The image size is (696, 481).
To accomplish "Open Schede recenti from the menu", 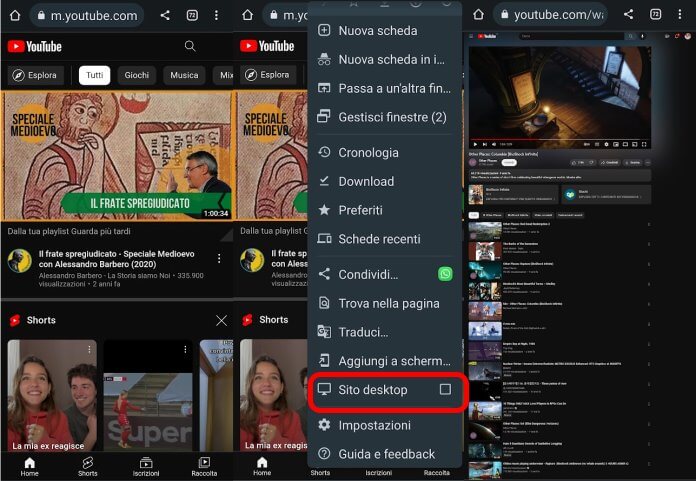I will click(x=385, y=239).
